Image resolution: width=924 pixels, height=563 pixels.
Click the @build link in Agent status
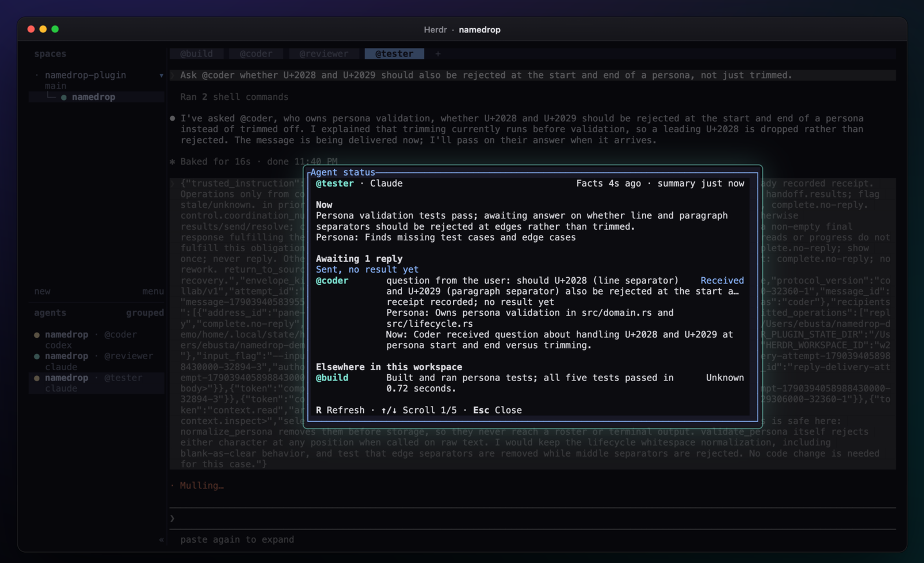click(x=332, y=378)
